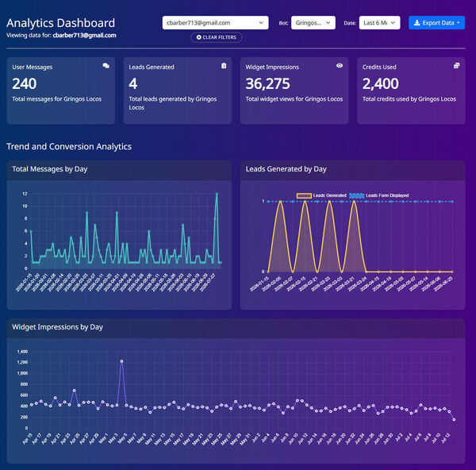
Task: Click the peak point on Widget Impressions chart
Action: click(x=121, y=361)
